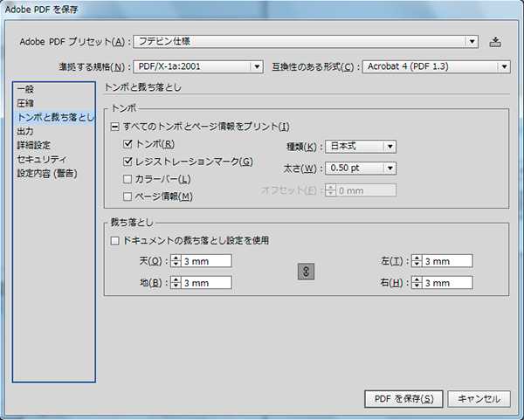Click the 天 bleed stepper arrows
This screenshot has width=524, height=420.
176,261
